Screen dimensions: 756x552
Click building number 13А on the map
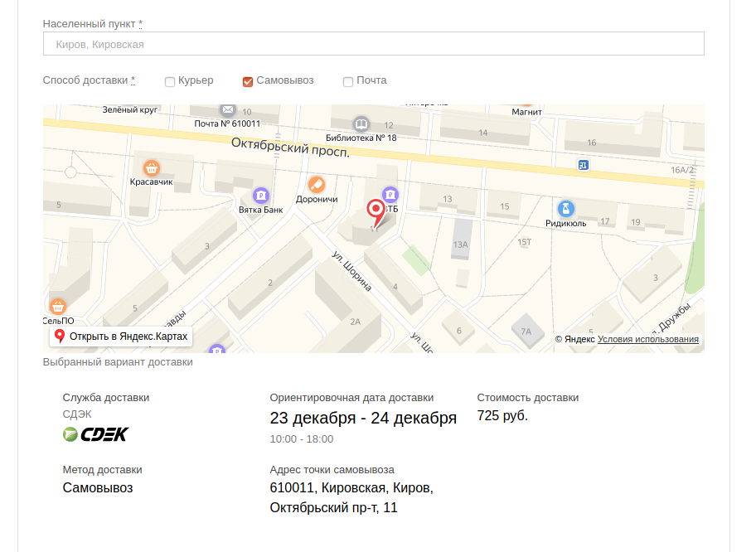coord(461,245)
